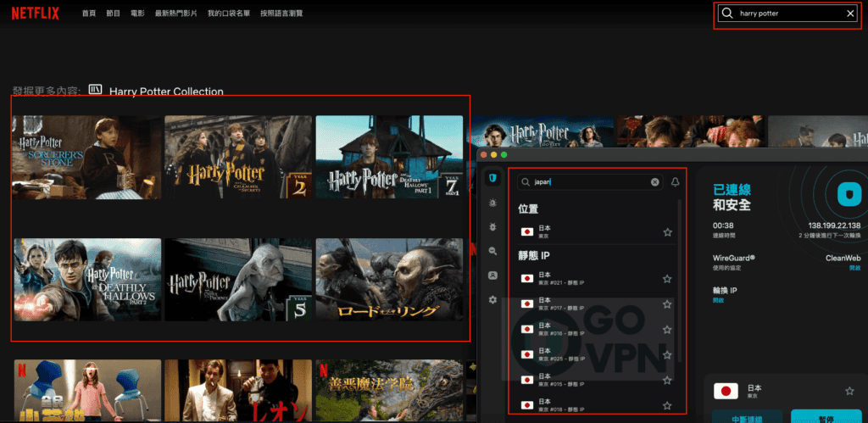Open VPN notifications bell icon
This screenshot has height=423, width=868.
[675, 181]
